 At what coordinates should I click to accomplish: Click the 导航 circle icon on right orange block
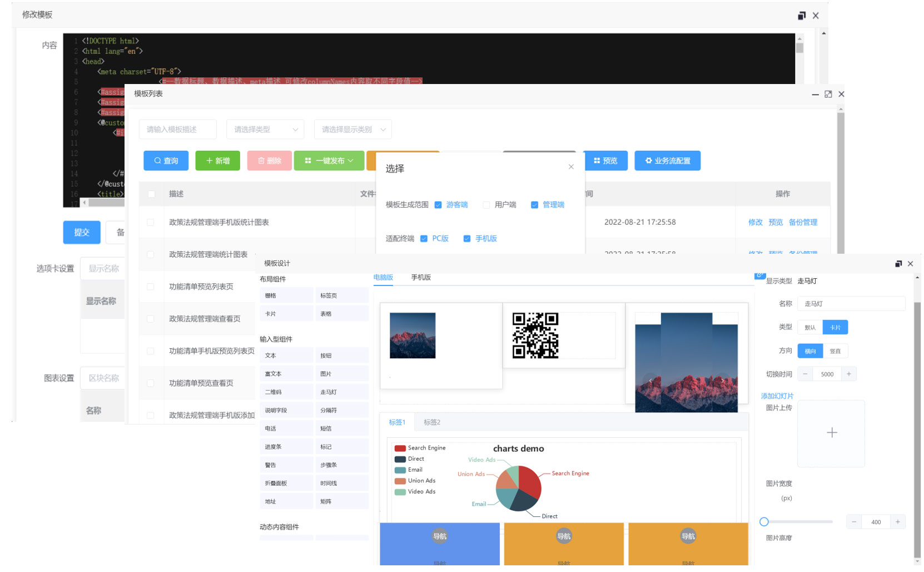pyautogui.click(x=688, y=536)
